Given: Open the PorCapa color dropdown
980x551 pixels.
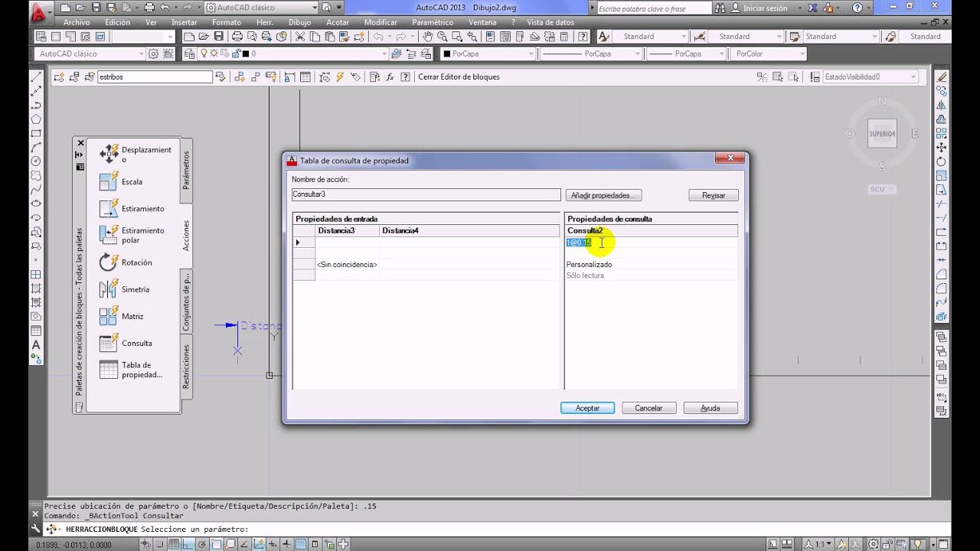Looking at the screenshot, I should (x=487, y=54).
